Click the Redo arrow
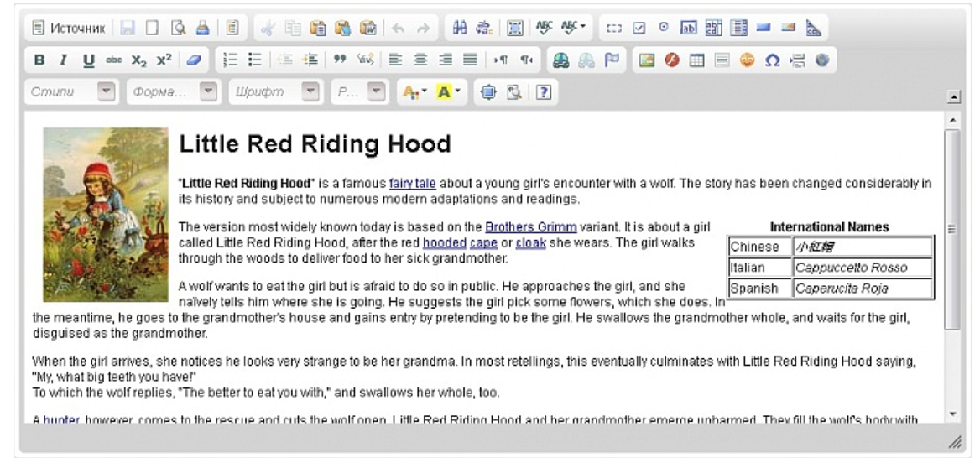Viewport: 980px width, 468px height. coord(423,29)
